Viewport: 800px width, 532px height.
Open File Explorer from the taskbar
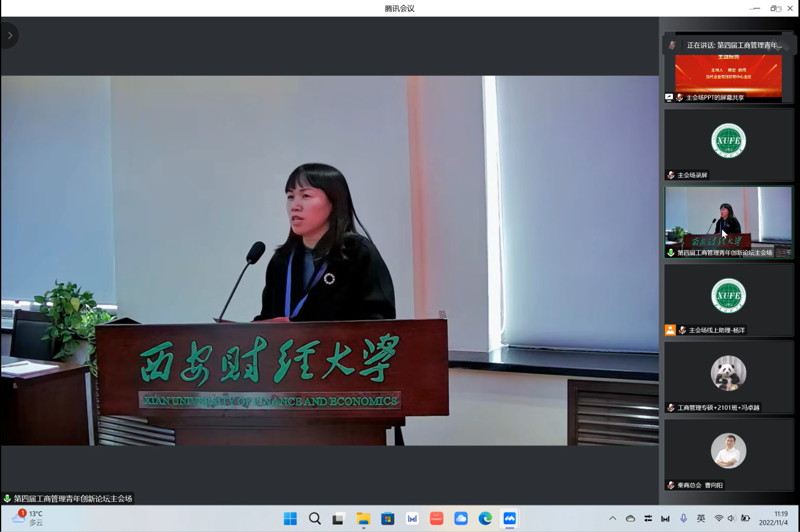click(363, 518)
